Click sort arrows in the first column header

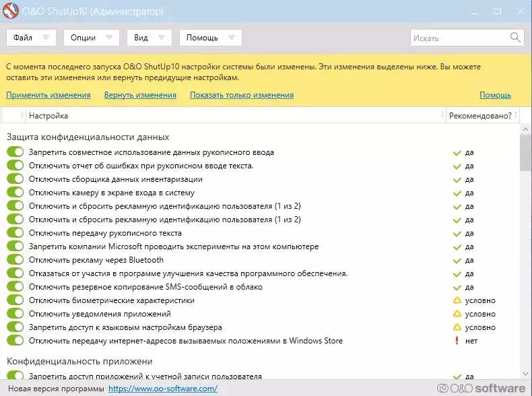(x=22, y=115)
